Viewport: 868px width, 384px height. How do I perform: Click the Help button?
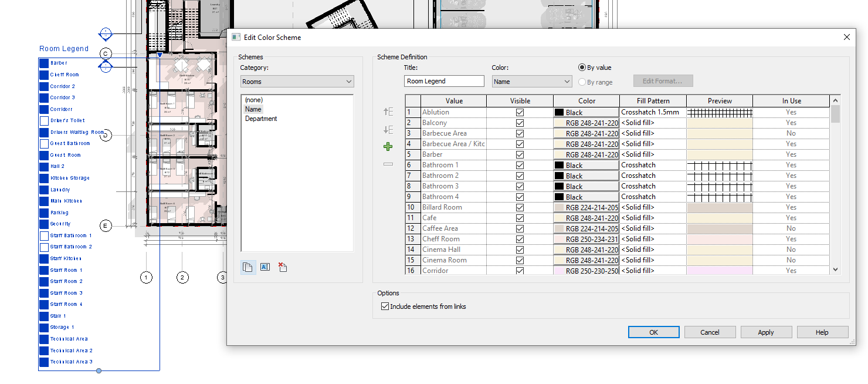[x=822, y=332]
